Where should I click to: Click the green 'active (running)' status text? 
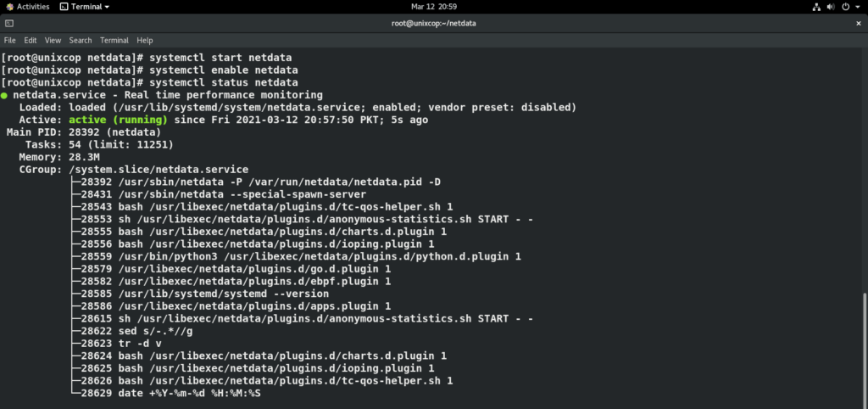tap(118, 120)
